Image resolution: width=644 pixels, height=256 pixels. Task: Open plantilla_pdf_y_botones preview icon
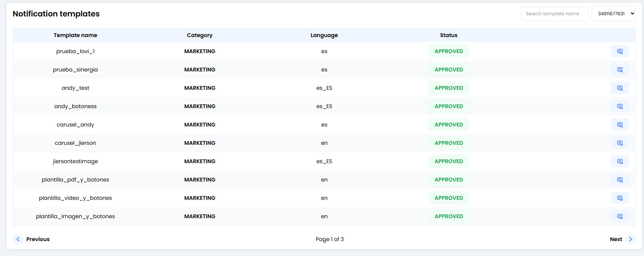point(620,180)
